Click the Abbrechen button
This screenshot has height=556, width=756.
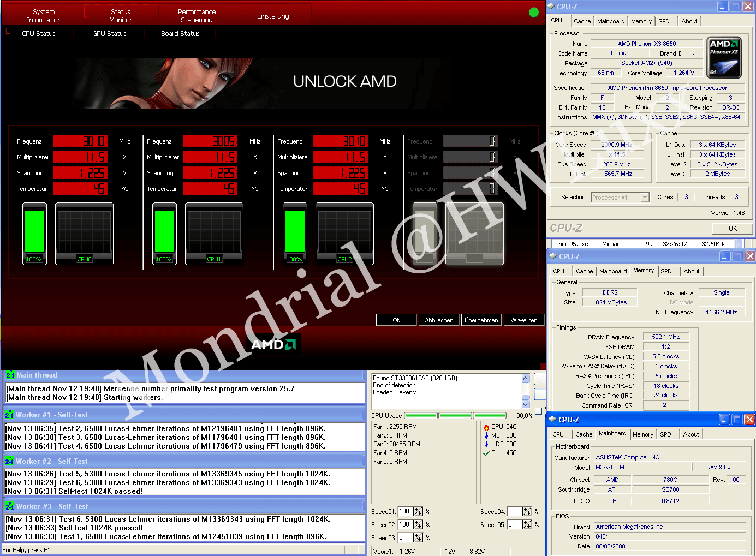439,320
